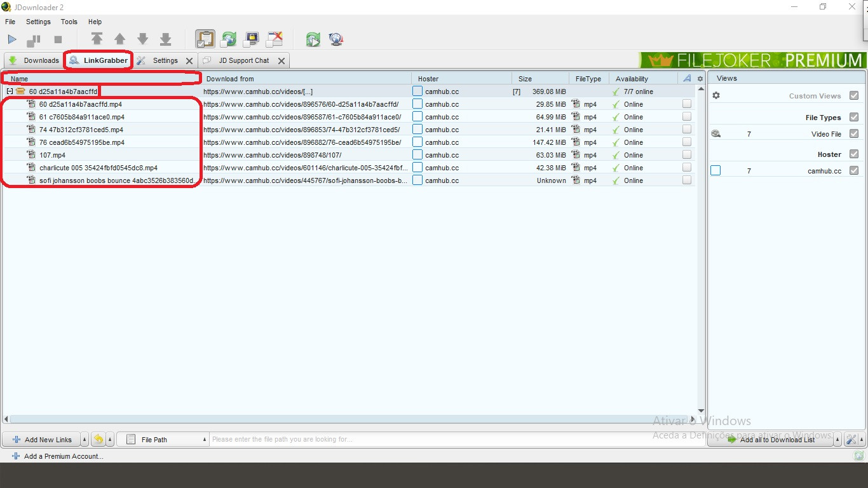Perform reconnect with the globe icon
This screenshot has height=488, width=868.
(x=336, y=39)
